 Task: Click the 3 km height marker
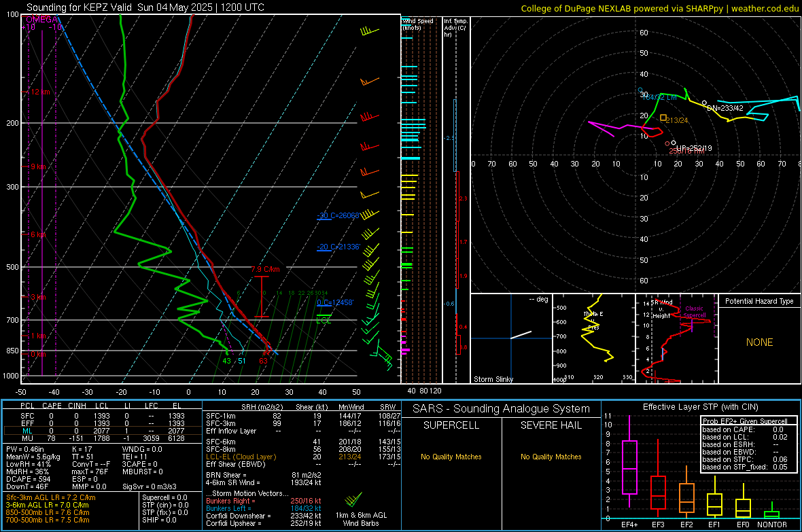[x=39, y=297]
